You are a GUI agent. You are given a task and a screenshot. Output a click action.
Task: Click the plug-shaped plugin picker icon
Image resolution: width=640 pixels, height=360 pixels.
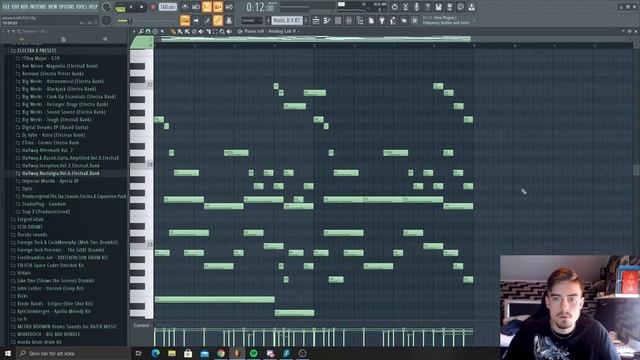(x=382, y=20)
